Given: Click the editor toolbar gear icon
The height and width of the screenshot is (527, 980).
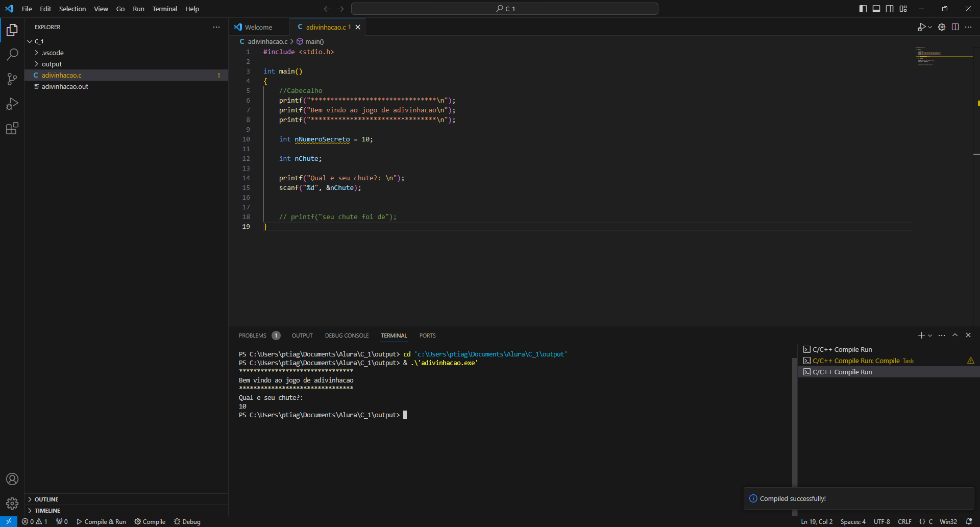Looking at the screenshot, I should coord(942,27).
